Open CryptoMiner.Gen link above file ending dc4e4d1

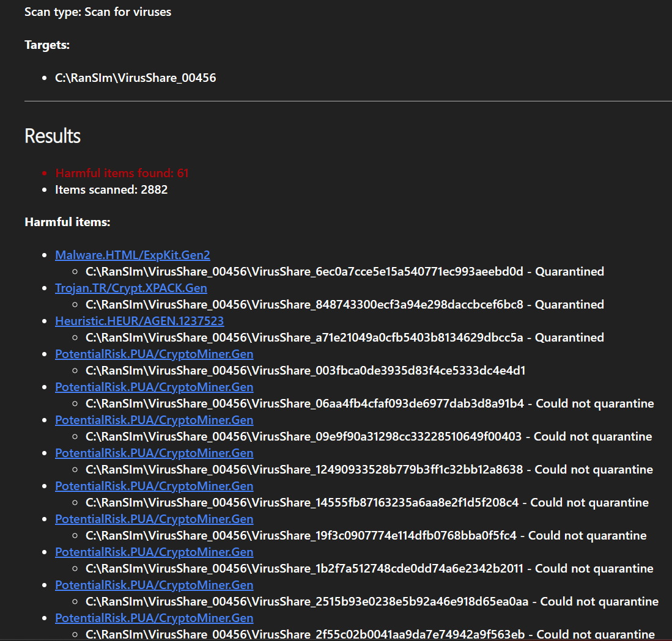tap(154, 354)
